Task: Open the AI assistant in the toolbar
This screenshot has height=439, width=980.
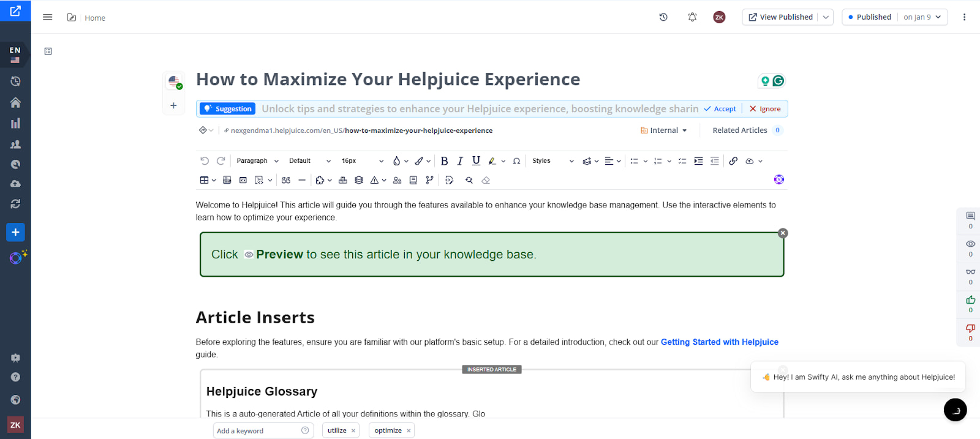Action: (x=779, y=179)
